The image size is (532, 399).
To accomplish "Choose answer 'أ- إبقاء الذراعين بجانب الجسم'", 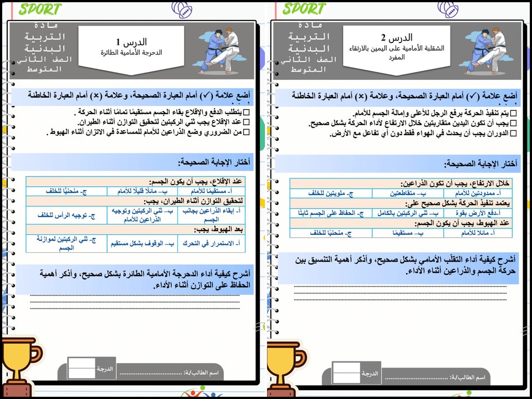I will pos(211,215).
